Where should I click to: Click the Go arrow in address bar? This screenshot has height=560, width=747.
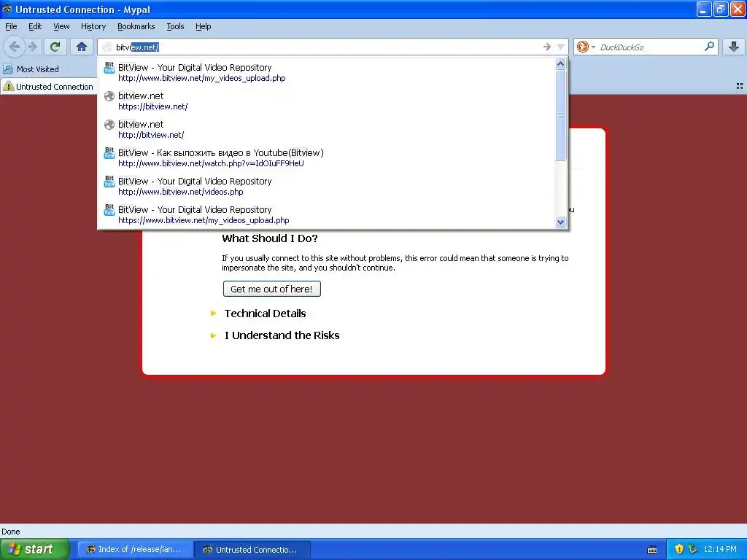547,47
